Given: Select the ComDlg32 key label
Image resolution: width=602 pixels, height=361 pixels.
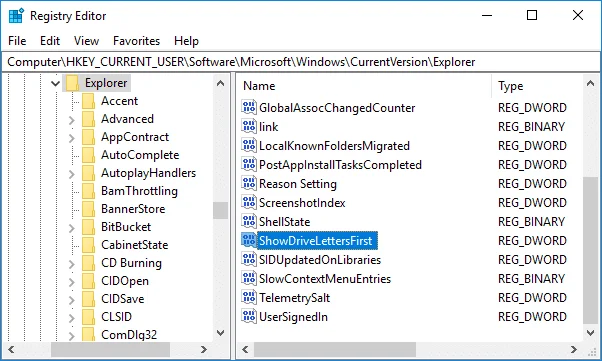Looking at the screenshot, I should click(x=129, y=335).
